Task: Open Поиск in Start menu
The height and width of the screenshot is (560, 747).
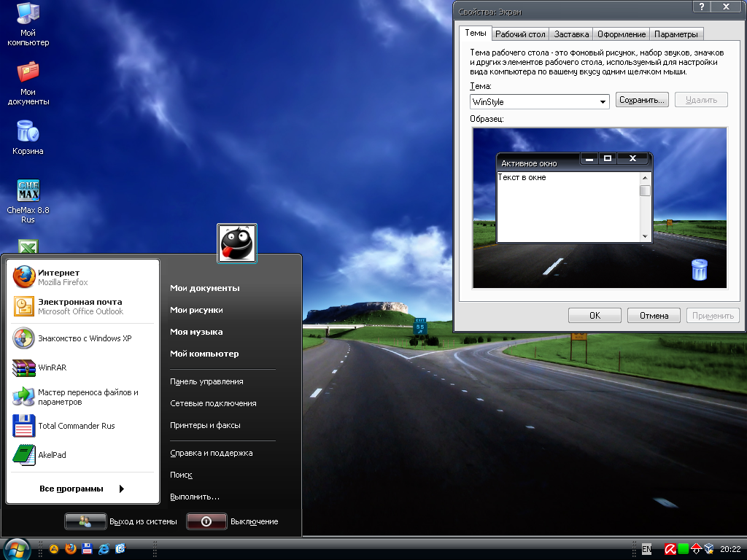Action: coord(181,475)
